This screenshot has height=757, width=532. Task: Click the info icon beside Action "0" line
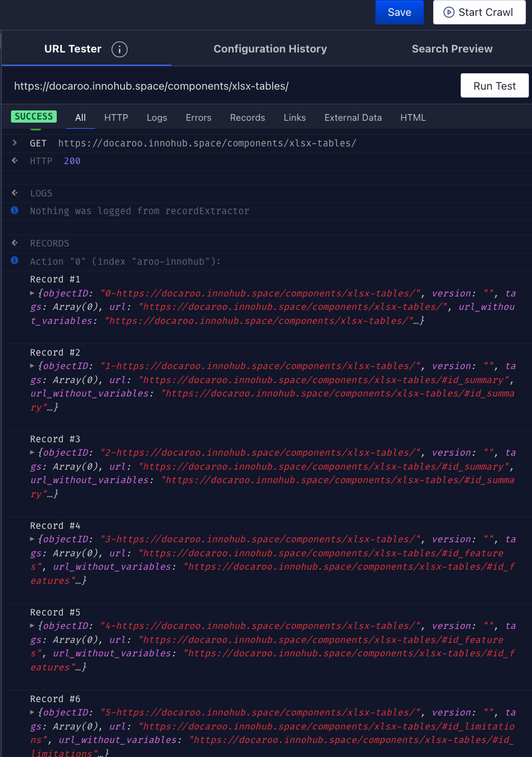click(15, 260)
